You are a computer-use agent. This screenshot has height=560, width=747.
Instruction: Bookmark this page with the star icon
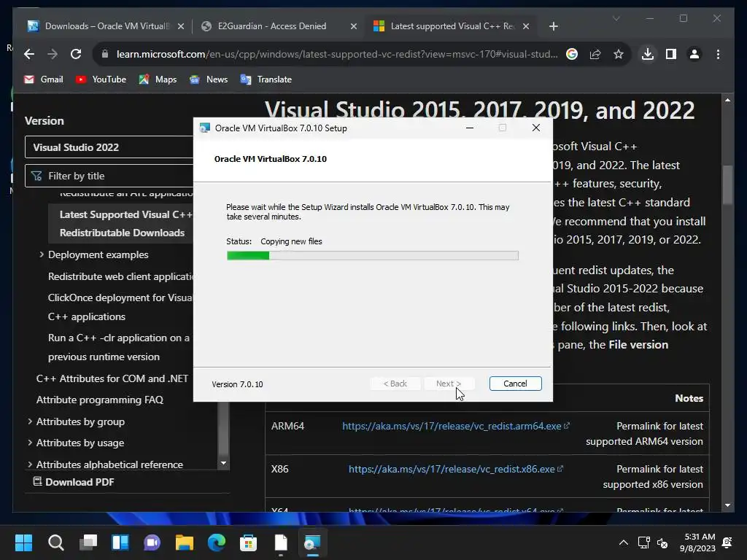point(619,54)
